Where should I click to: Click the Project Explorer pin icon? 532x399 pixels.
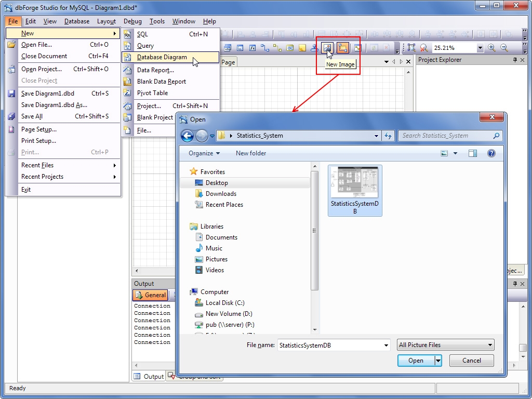515,60
